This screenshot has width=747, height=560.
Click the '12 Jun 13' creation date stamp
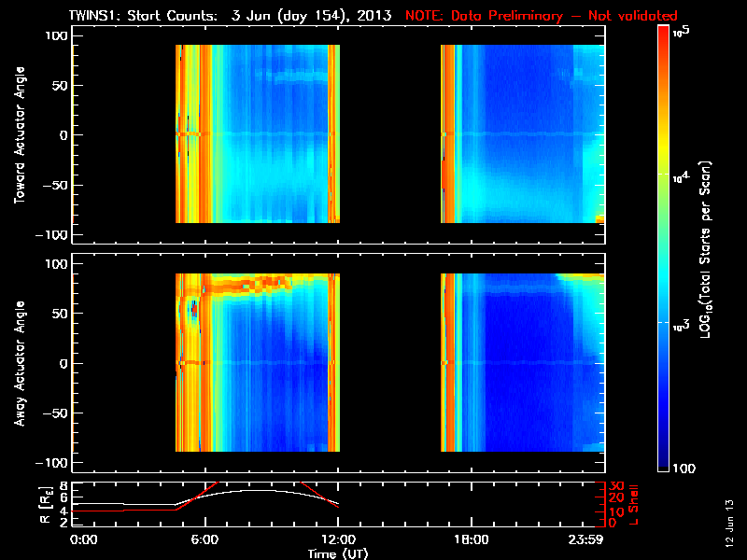[x=729, y=523]
